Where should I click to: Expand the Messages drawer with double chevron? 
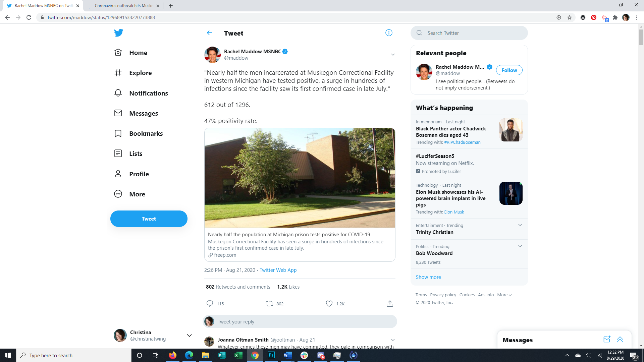tap(620, 340)
